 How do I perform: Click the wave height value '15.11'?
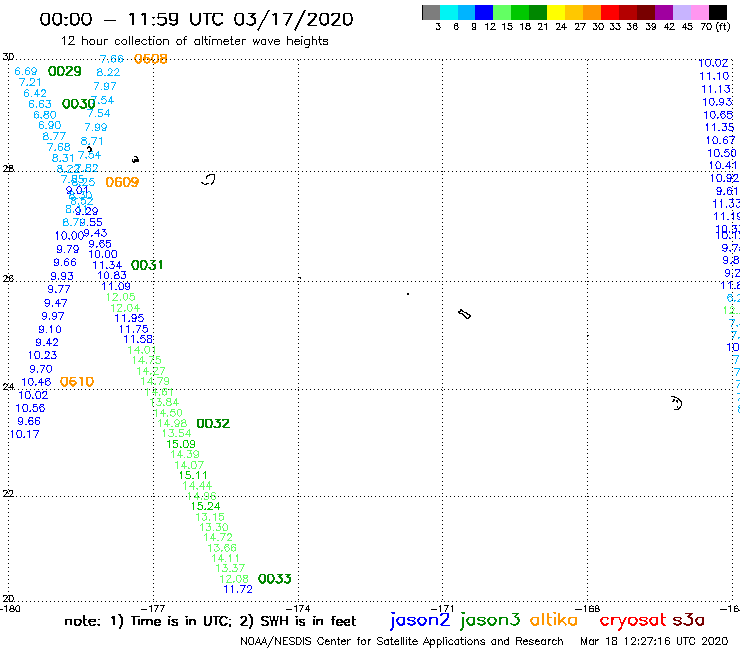click(x=193, y=475)
